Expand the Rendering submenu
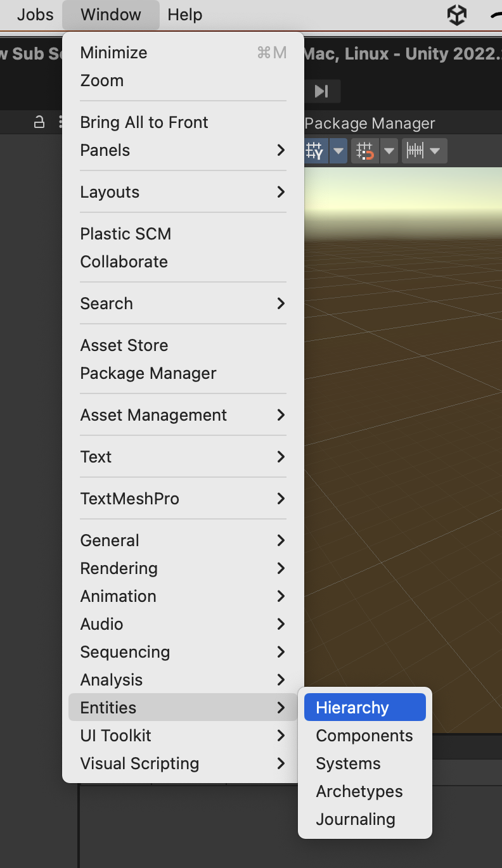502x868 pixels. coord(183,568)
